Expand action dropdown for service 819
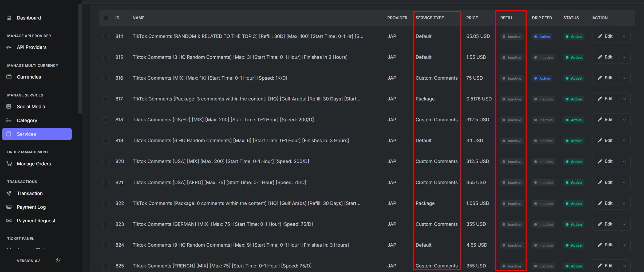Viewport: 644px width, 272px height. click(x=624, y=141)
